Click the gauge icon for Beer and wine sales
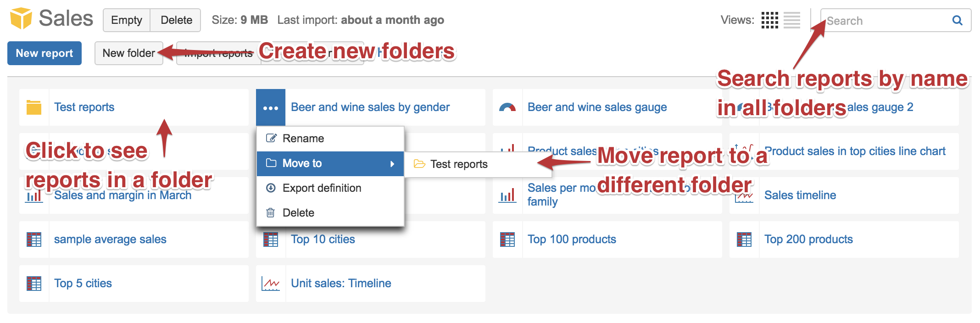The height and width of the screenshot is (323, 980). click(507, 107)
